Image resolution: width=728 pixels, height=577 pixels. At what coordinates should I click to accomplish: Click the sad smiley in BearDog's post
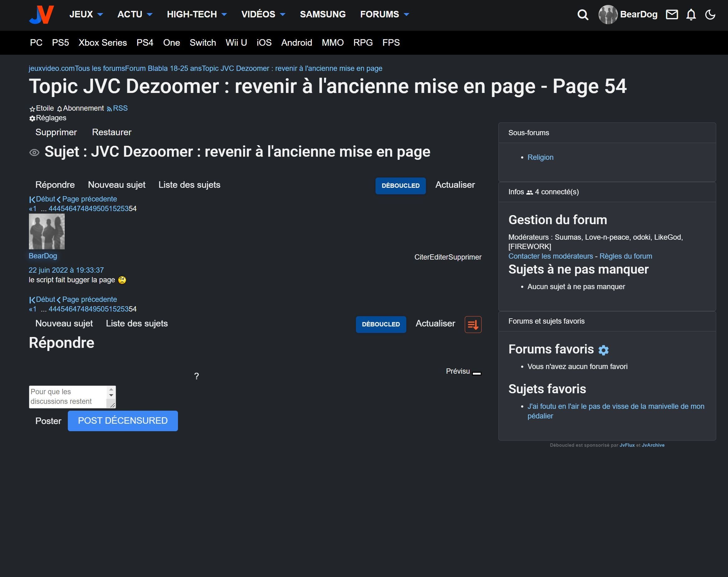(122, 280)
